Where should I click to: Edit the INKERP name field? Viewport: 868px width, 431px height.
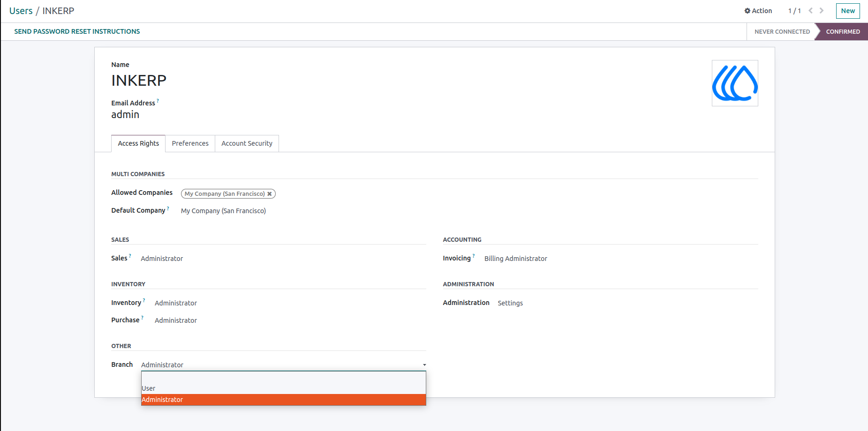(x=139, y=81)
